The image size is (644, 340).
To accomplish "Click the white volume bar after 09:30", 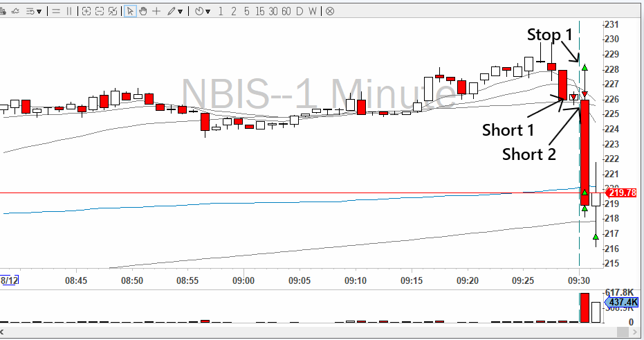I will (x=596, y=312).
